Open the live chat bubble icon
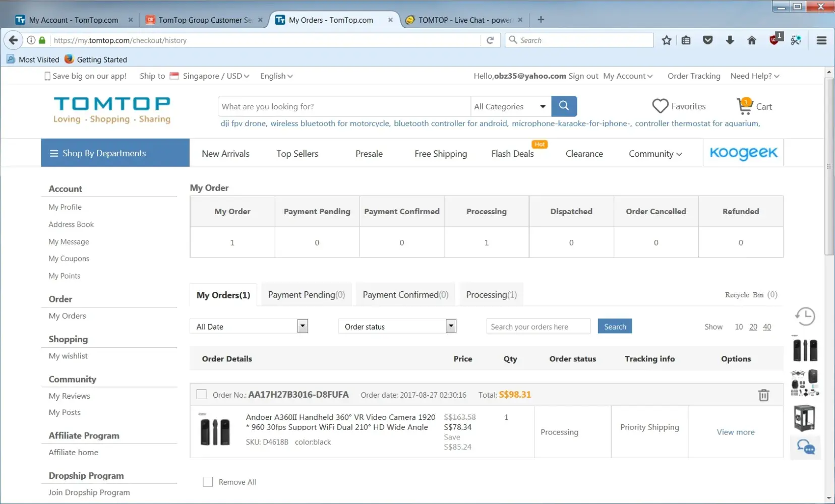835x504 pixels. tap(805, 447)
